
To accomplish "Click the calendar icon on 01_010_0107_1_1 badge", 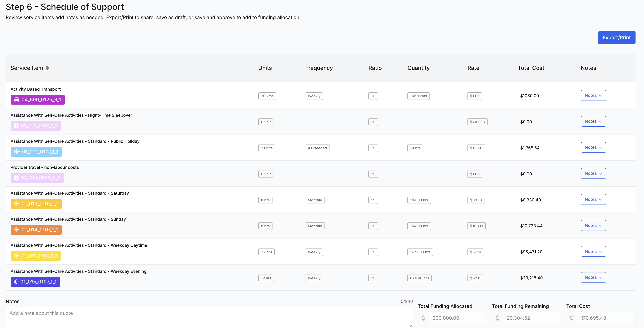I will tap(16, 126).
